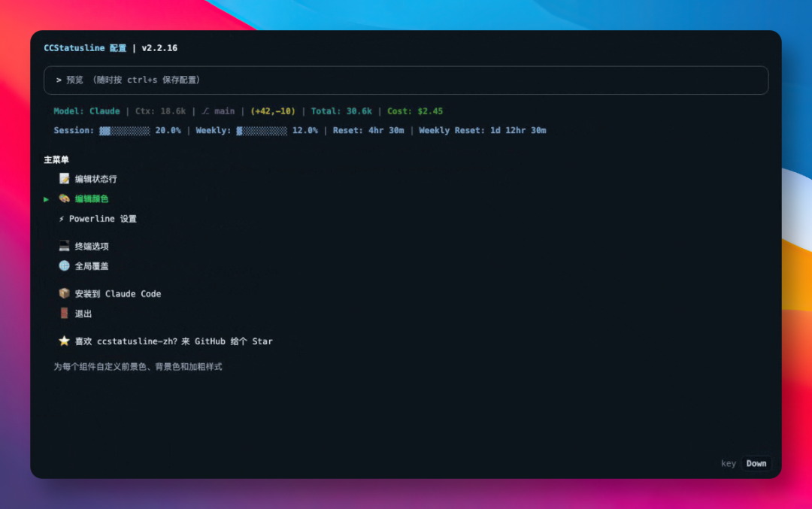
Task: Click Weekly Reset: 1d 12hr 30m segment
Action: pyautogui.click(x=482, y=131)
